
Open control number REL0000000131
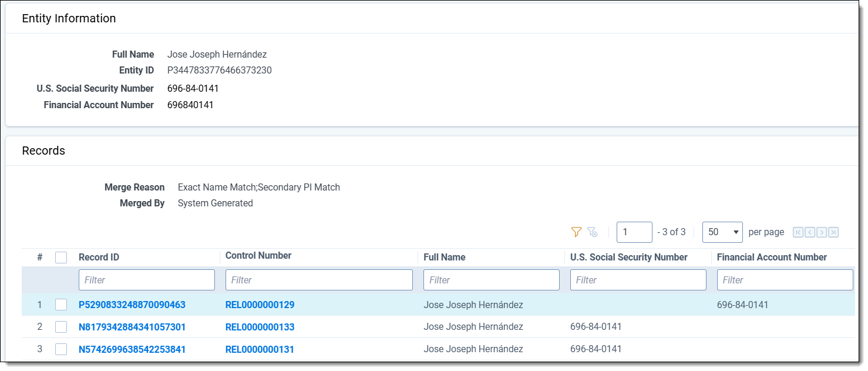coord(260,348)
